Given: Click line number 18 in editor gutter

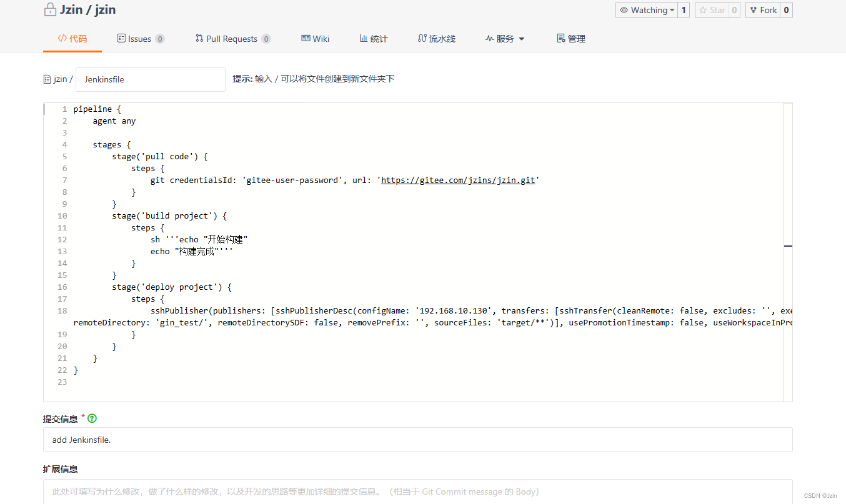Looking at the screenshot, I should click(x=62, y=311).
